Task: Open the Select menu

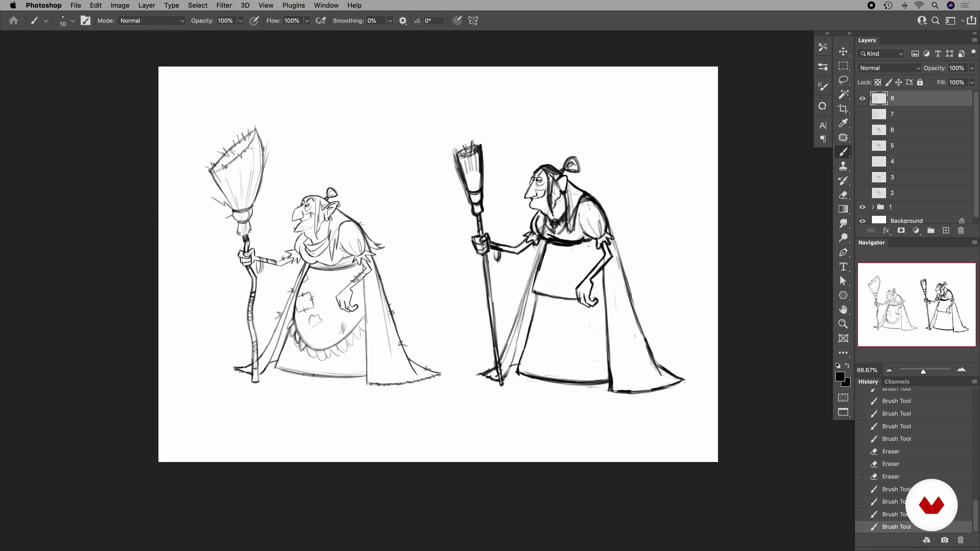Action: coord(198,5)
